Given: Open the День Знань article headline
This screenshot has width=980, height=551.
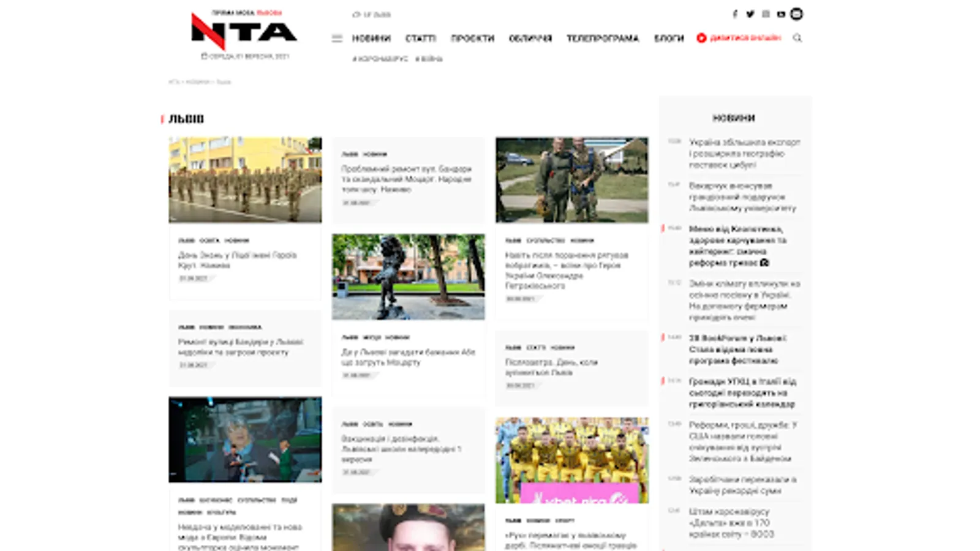Looking at the screenshot, I should (238, 260).
